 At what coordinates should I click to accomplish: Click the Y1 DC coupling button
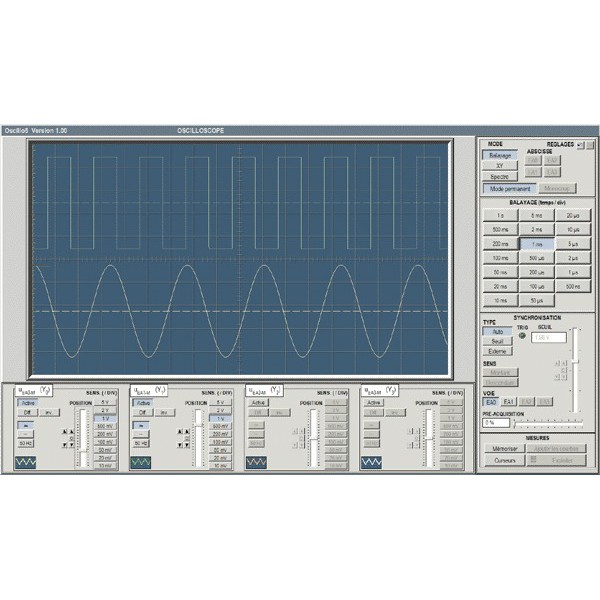pos(141,425)
